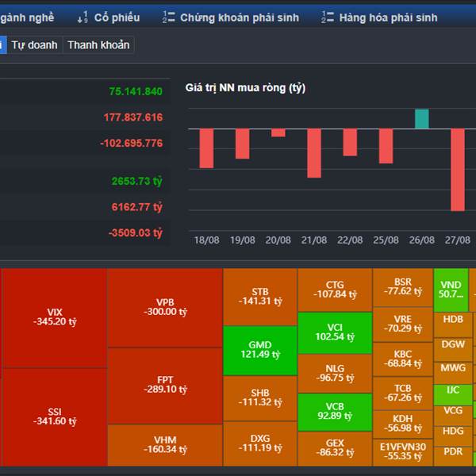Click the FPT -289.10 tỷ tile
The height and width of the screenshot is (476, 476).
[165, 386]
